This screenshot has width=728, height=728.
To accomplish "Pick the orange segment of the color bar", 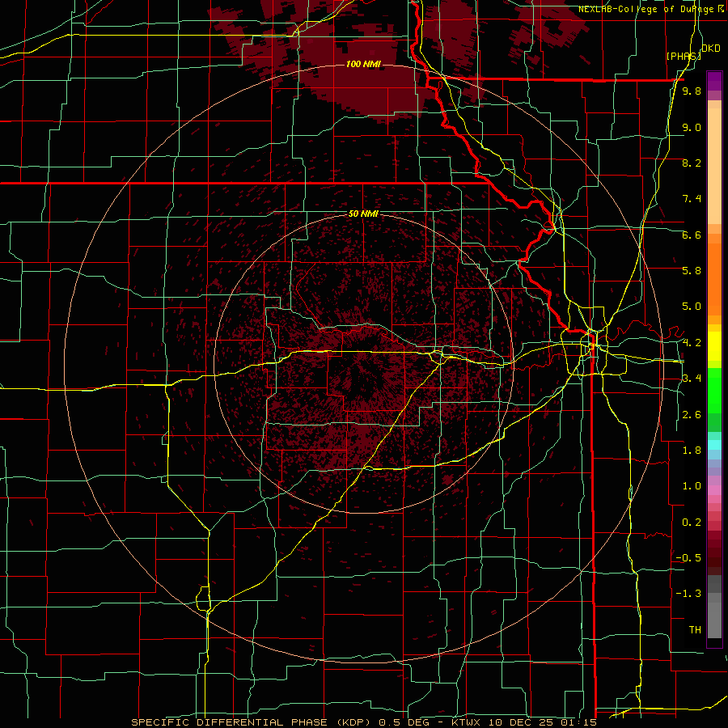I will click(714, 278).
